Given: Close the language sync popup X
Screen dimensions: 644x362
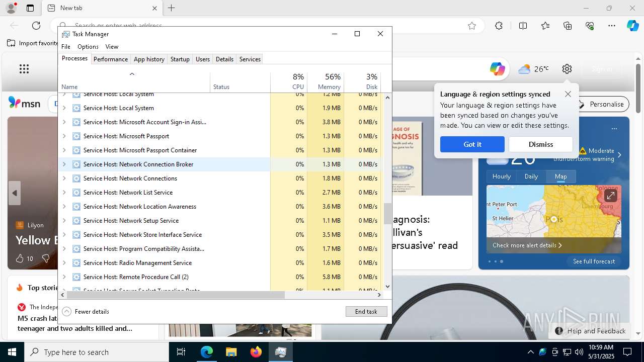Looking at the screenshot, I should click(x=568, y=94).
